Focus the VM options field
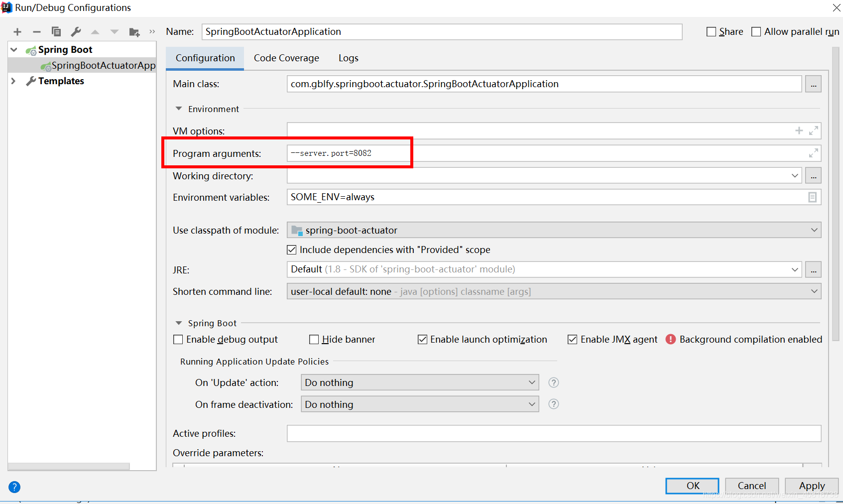 554,131
